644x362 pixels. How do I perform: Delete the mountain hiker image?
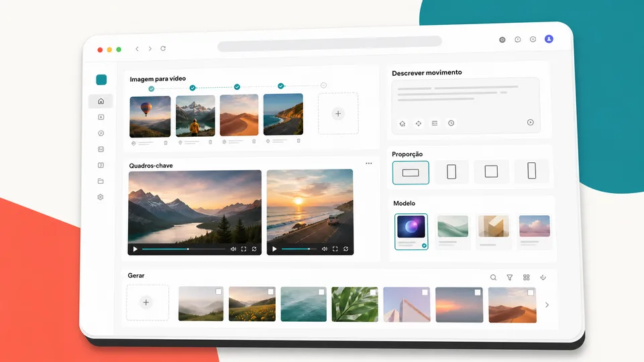click(x=210, y=142)
